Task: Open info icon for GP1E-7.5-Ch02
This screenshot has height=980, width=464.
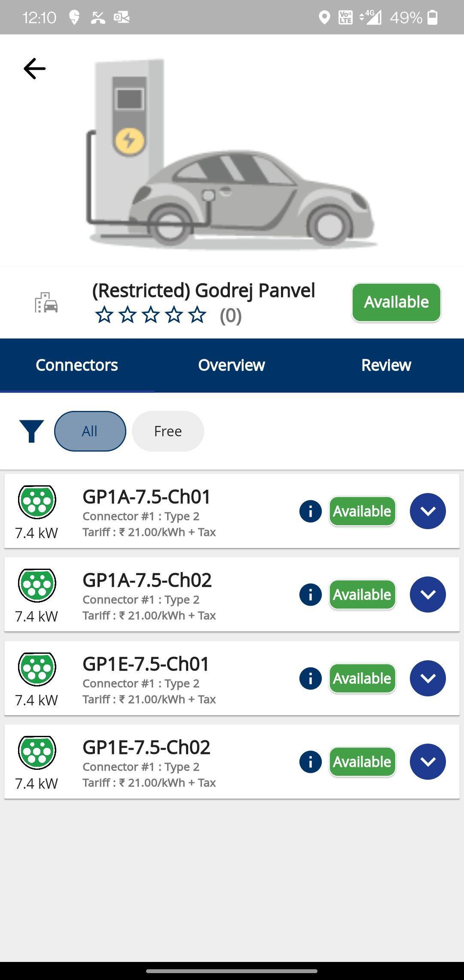Action: coord(310,762)
